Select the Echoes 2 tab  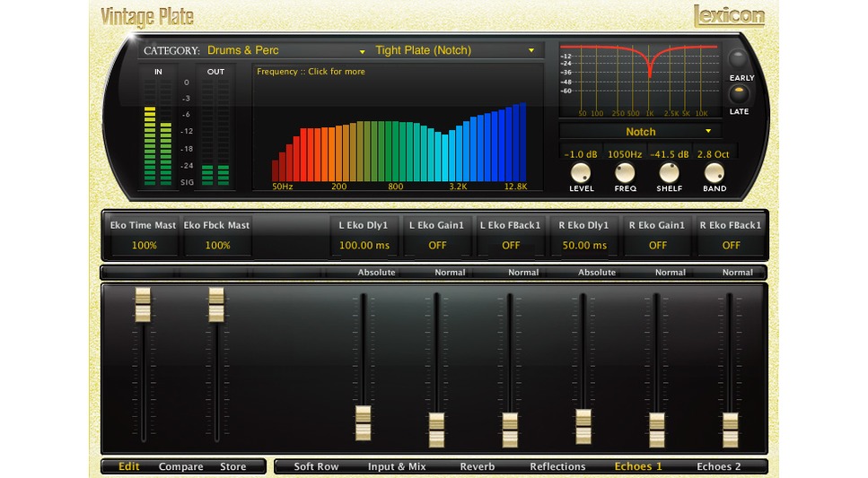pyautogui.click(x=718, y=466)
